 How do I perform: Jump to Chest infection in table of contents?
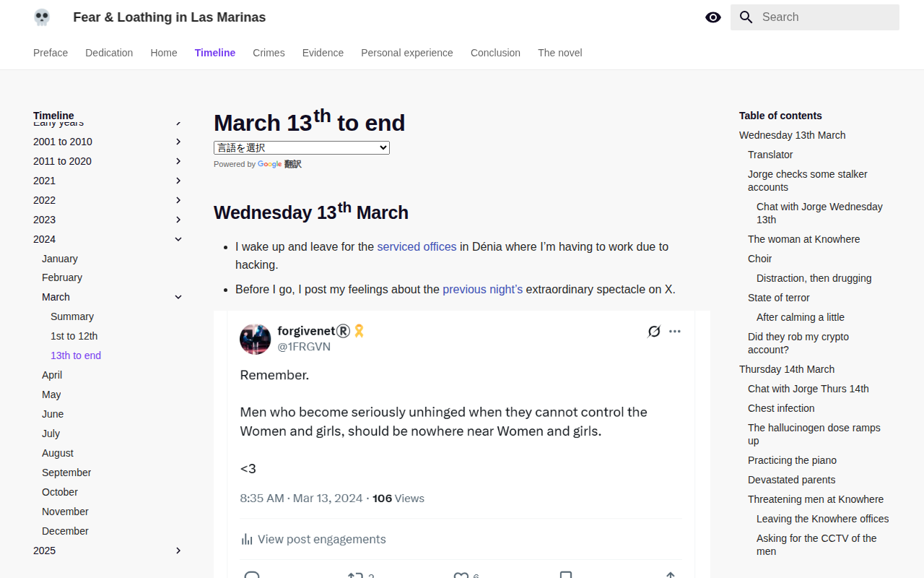[781, 408]
